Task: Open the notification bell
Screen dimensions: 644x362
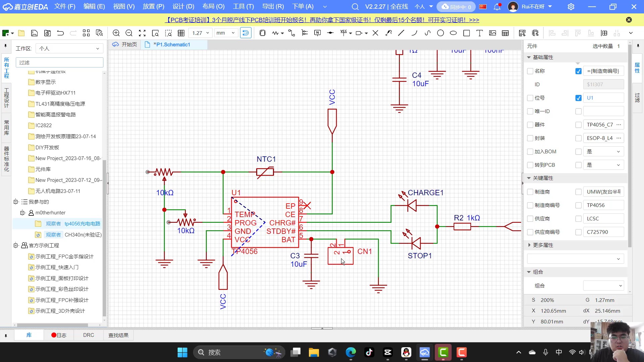Action: pos(497,7)
